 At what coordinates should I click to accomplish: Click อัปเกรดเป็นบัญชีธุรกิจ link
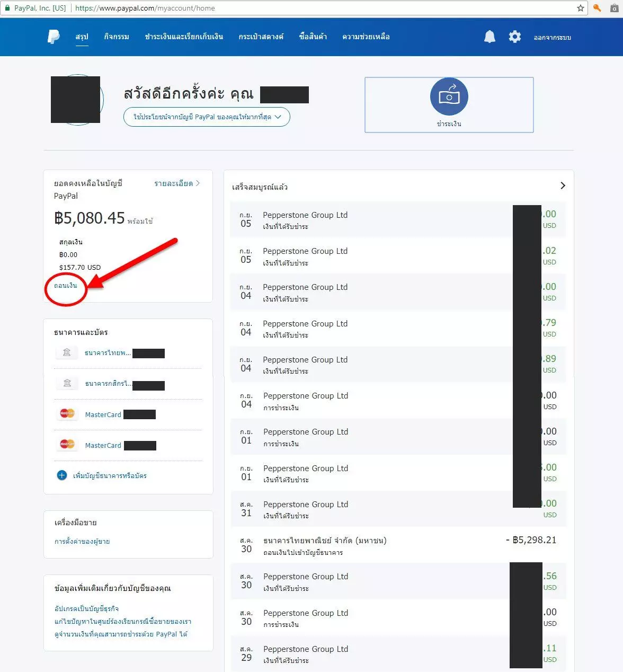tap(86, 609)
